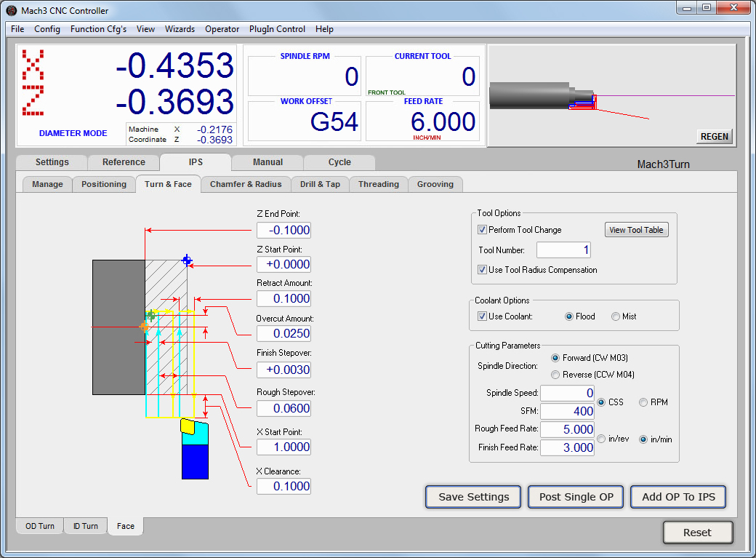This screenshot has width=756, height=558.
Task: Click the toolpath preview display
Action: click(611, 95)
